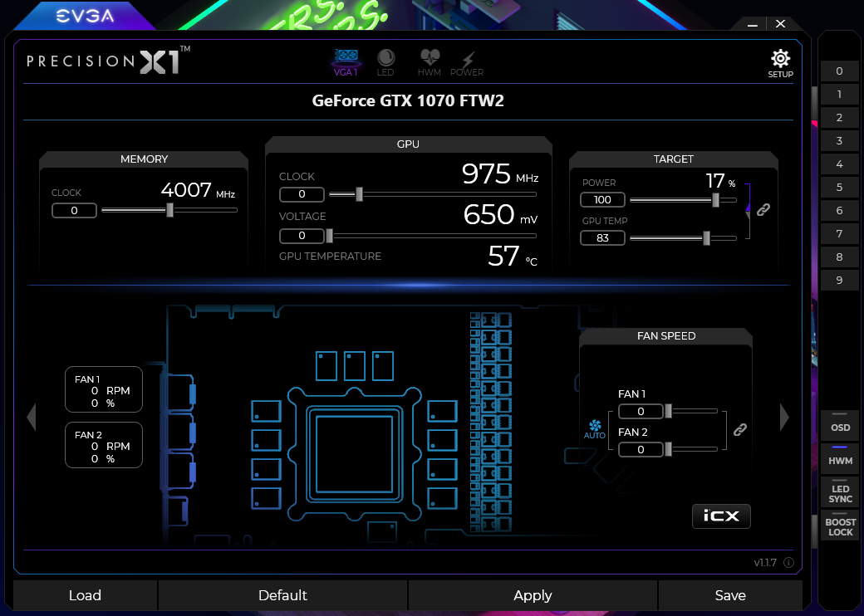This screenshot has height=616, width=864.
Task: Adjust the GPU clock slider handle
Action: click(359, 193)
